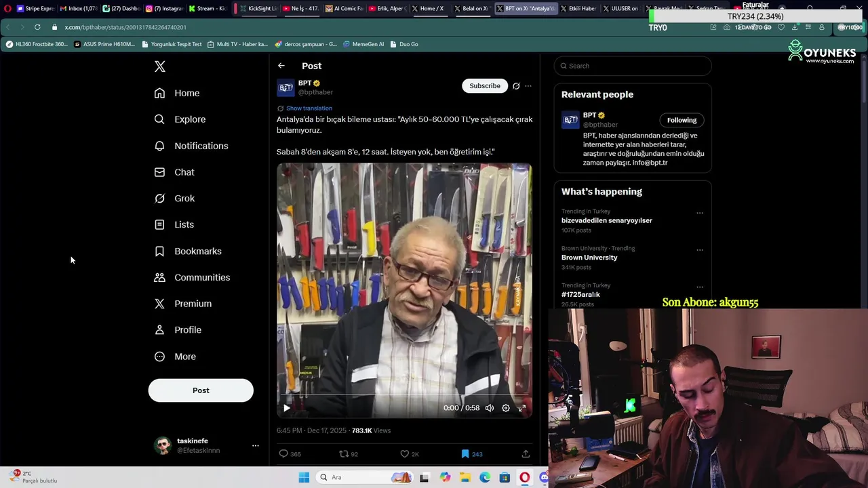The image size is (868, 488).
Task: Open the #1725aralık trend
Action: click(580, 295)
